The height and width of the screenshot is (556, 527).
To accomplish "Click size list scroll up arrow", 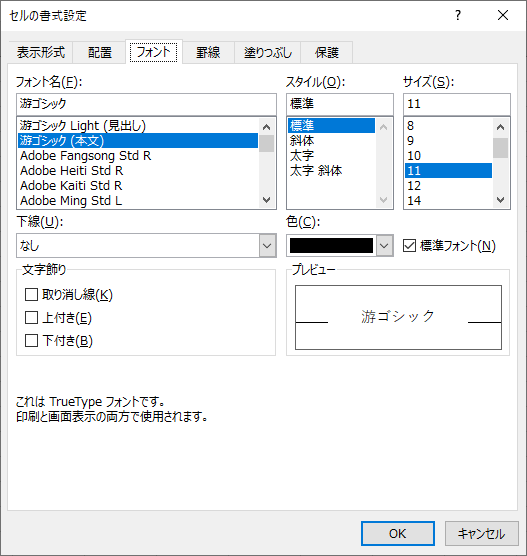I will click(x=500, y=127).
